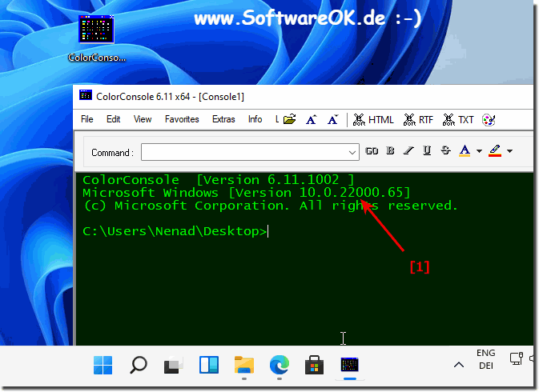Export console output as HTML
Screen dimensions: 539x392
click(373, 119)
